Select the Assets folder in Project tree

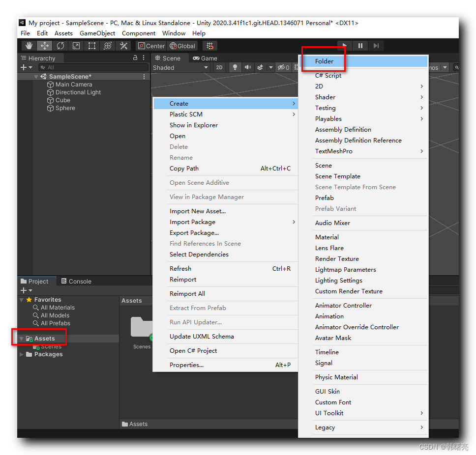[x=44, y=339]
